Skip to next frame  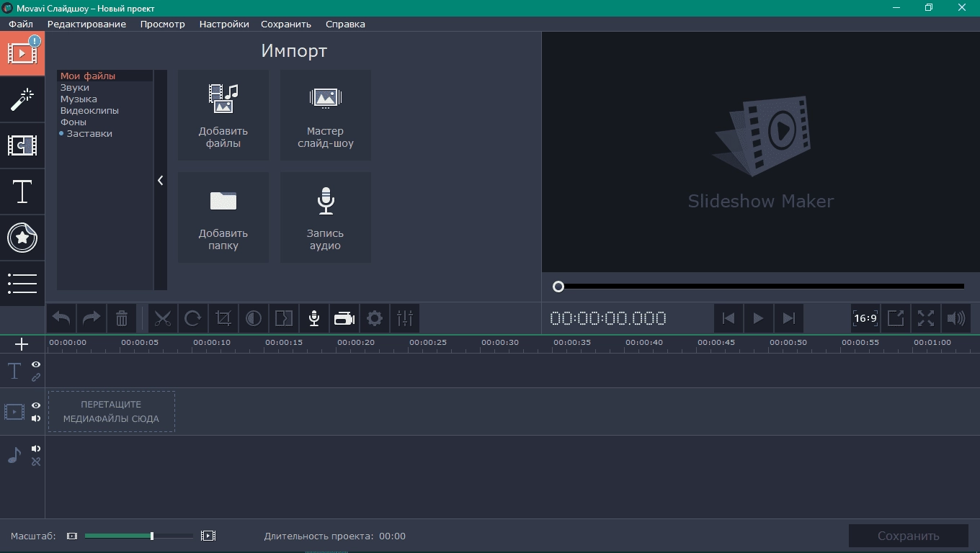pyautogui.click(x=789, y=318)
